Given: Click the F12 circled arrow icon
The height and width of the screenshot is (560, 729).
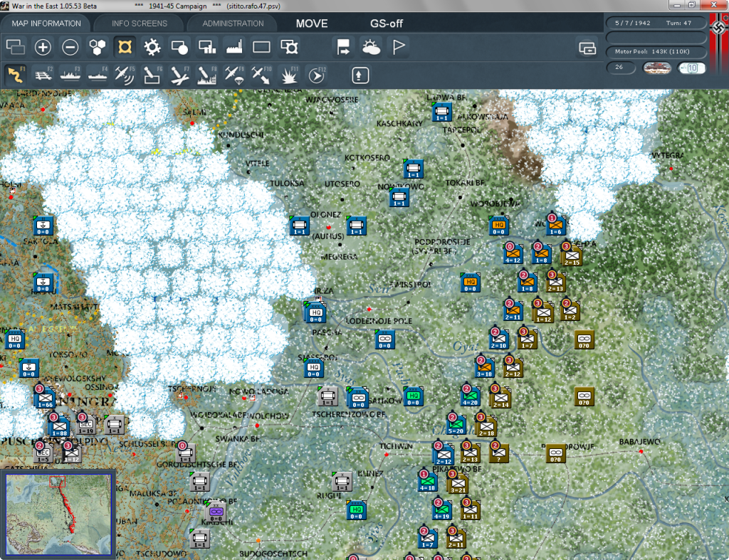Looking at the screenshot, I should (316, 75).
